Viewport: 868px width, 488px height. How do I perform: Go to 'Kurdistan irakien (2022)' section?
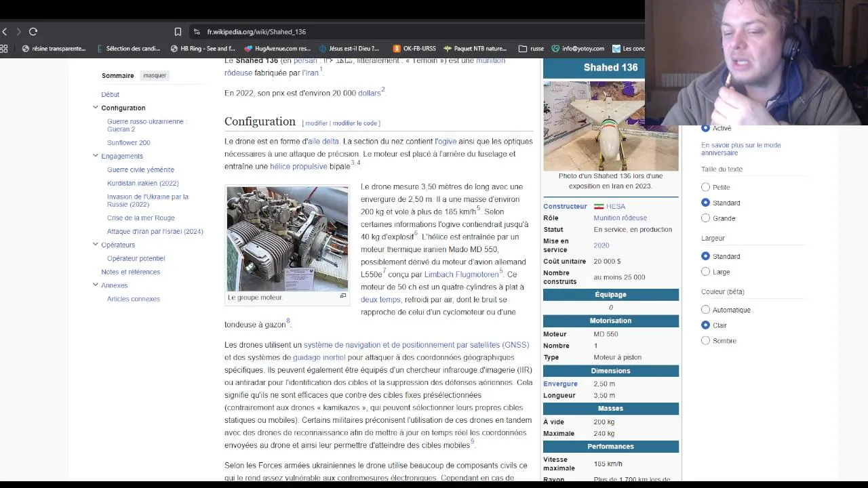coord(143,183)
